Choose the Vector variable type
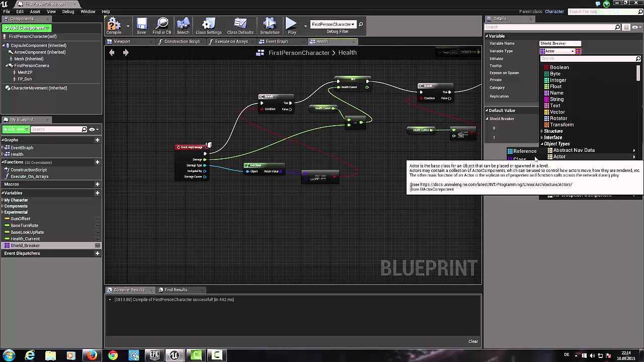 [x=557, y=112]
